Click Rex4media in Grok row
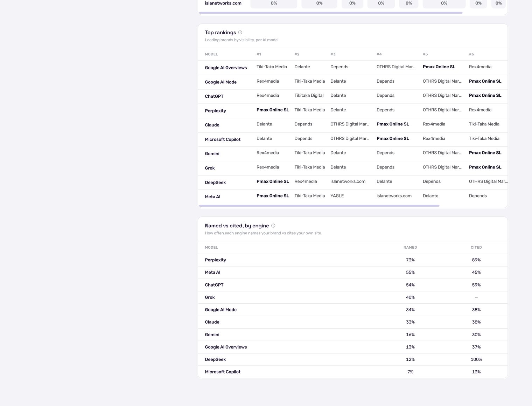The width and height of the screenshot is (532, 406). coord(268,167)
